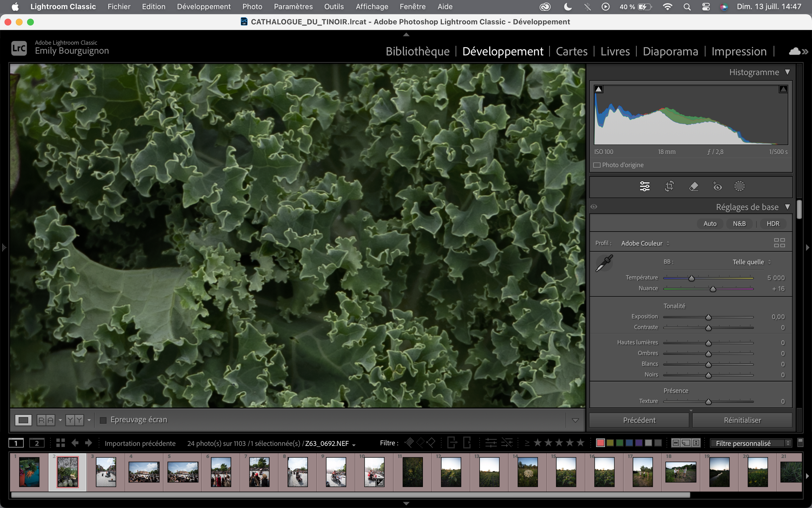The width and height of the screenshot is (812, 508).
Task: Click the Réinitialiser button
Action: click(742, 420)
